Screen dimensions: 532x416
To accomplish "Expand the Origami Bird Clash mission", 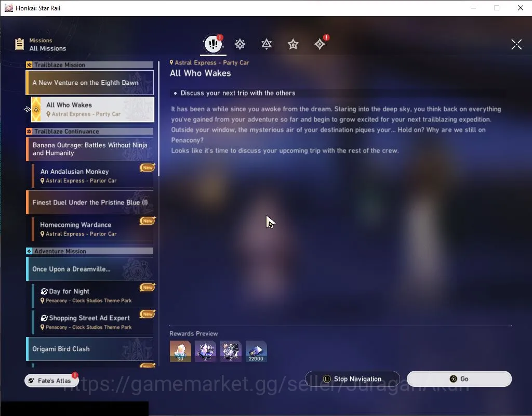I will coord(90,349).
